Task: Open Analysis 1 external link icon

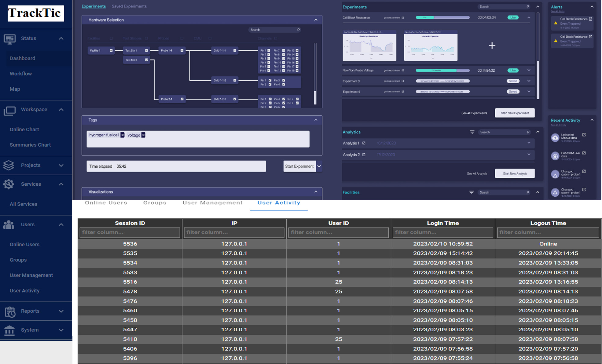Action: pos(364,143)
